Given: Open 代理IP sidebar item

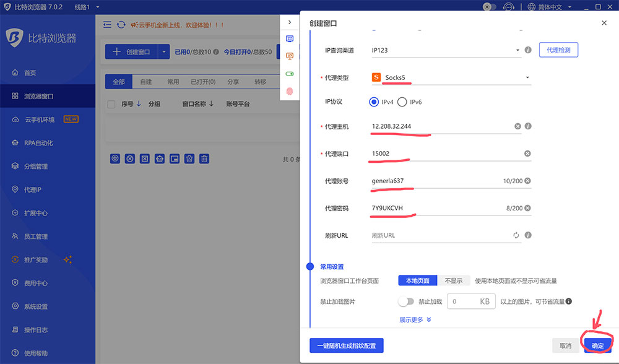Looking at the screenshot, I should tap(48, 189).
